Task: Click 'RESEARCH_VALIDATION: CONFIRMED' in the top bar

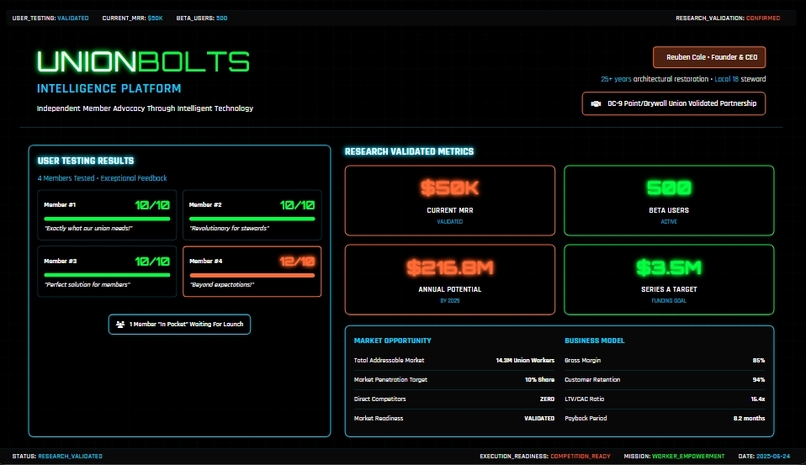Action: (727, 18)
